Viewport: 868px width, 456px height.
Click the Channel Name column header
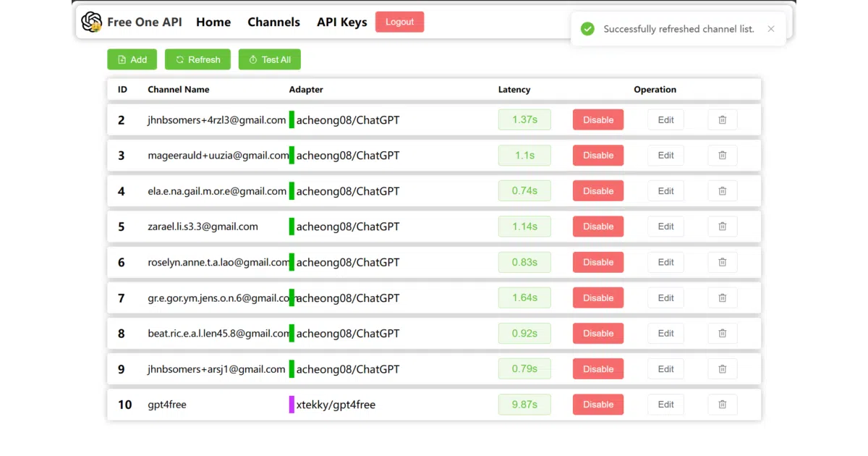[179, 90]
